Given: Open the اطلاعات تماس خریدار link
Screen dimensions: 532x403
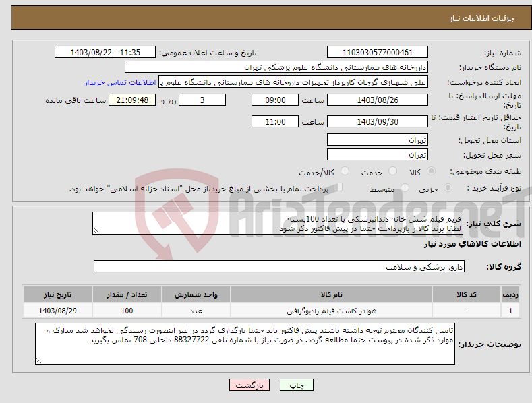Looking at the screenshot, I should pyautogui.click(x=120, y=82).
